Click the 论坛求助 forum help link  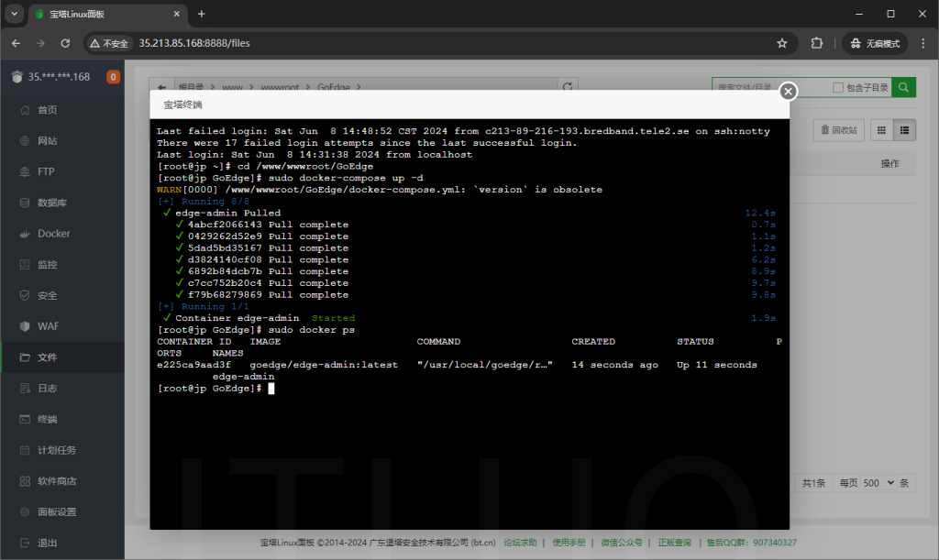(520, 543)
